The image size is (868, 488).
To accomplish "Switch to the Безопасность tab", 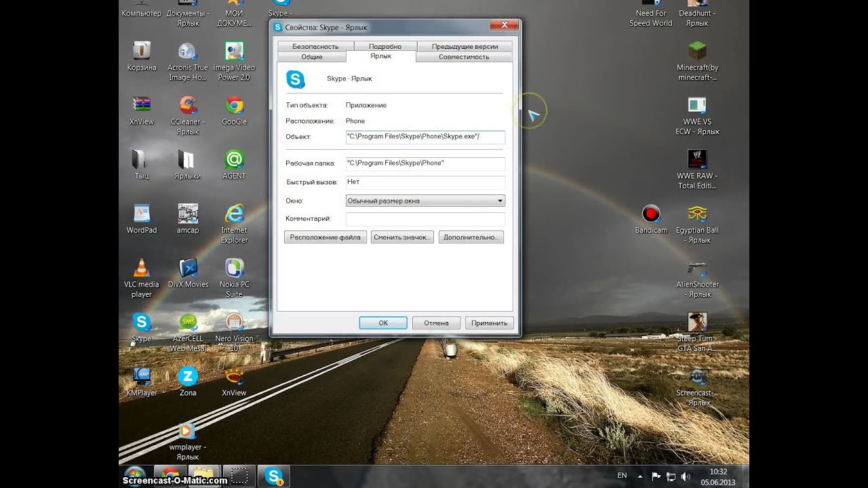I will pyautogui.click(x=315, y=46).
